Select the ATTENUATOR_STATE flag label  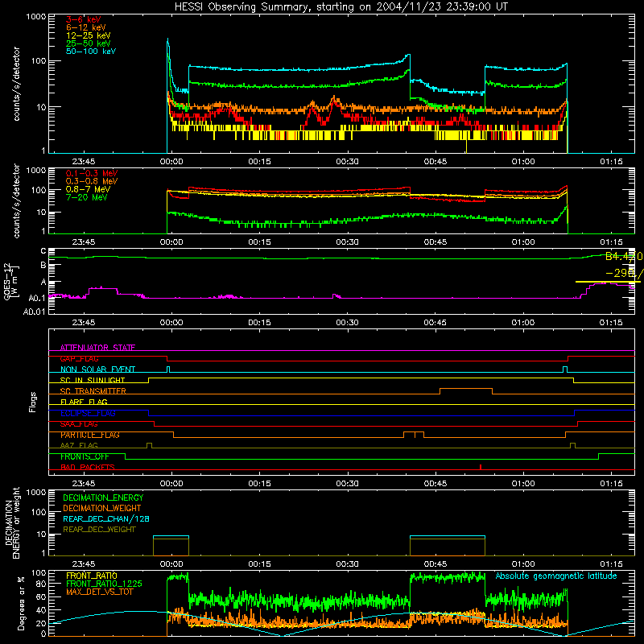97,348
